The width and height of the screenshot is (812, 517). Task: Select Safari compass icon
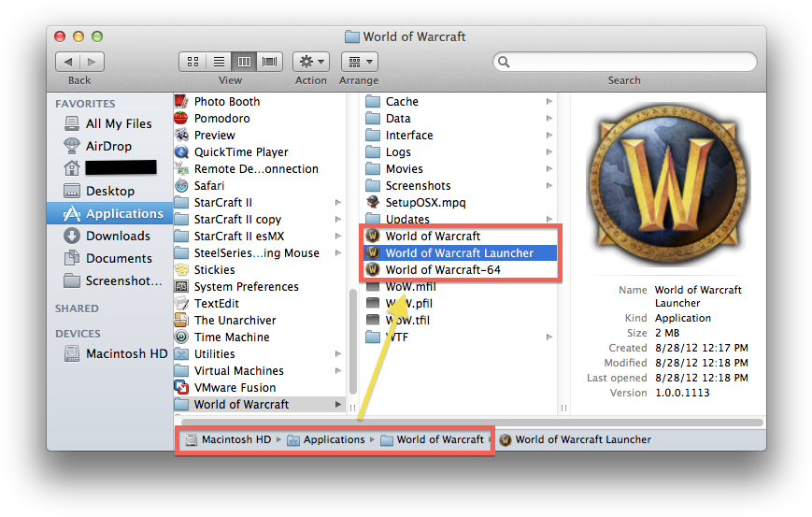pos(181,185)
